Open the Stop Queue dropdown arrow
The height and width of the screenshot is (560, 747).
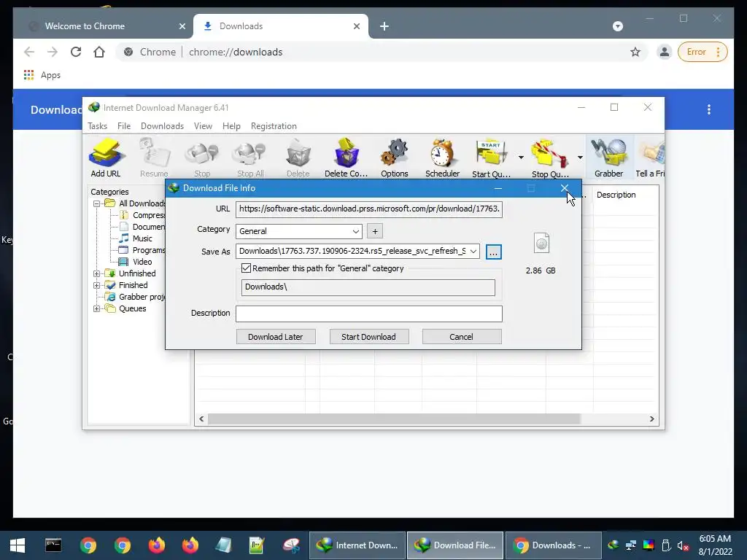(580, 157)
